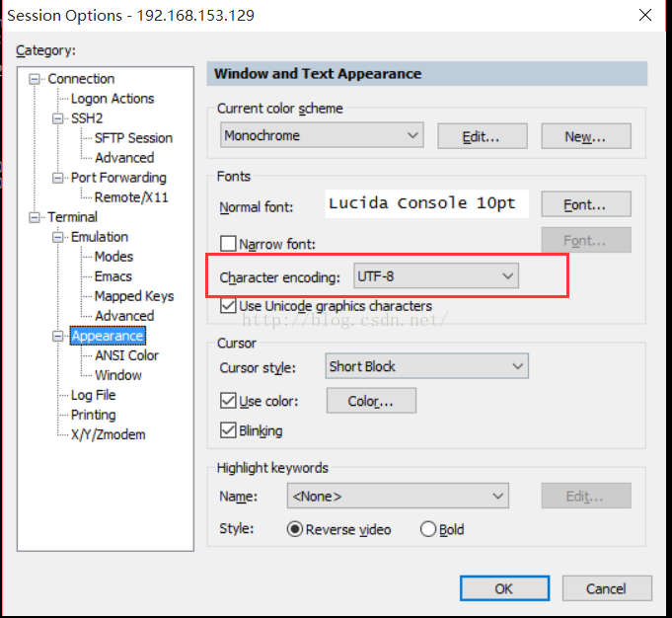Select Appearance category item
The height and width of the screenshot is (618, 672).
click(108, 336)
